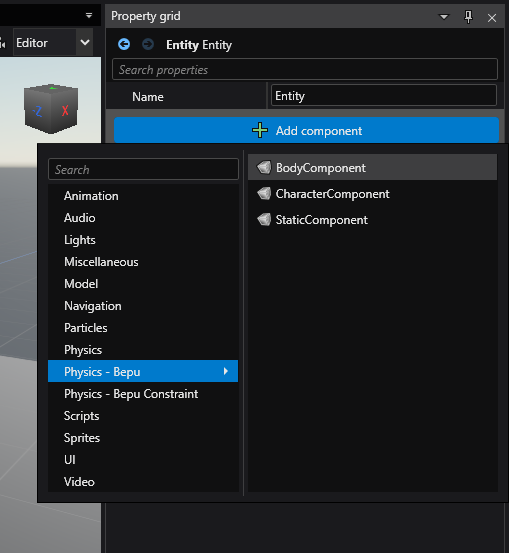Screen dimensions: 509x553
Task: Open the Scripts category
Action: click(x=143, y=415)
